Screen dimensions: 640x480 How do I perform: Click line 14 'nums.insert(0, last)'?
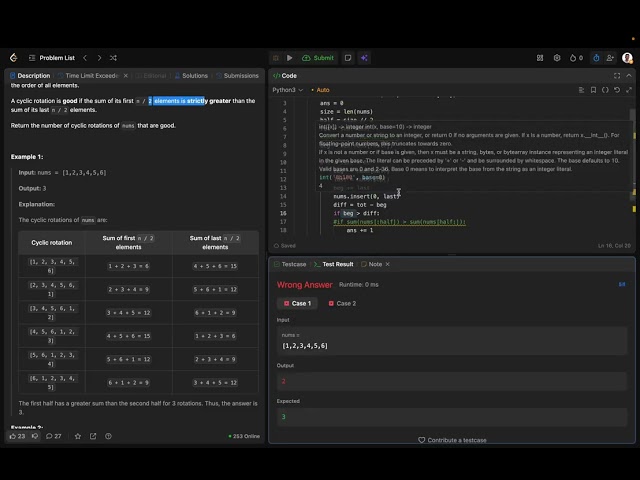pyautogui.click(x=366, y=196)
